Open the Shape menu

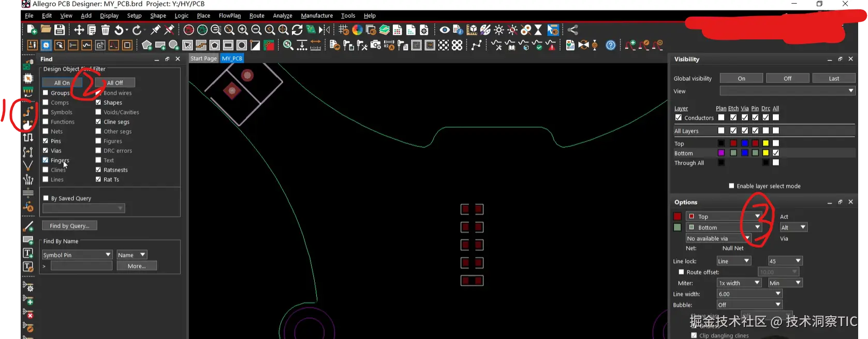point(158,16)
